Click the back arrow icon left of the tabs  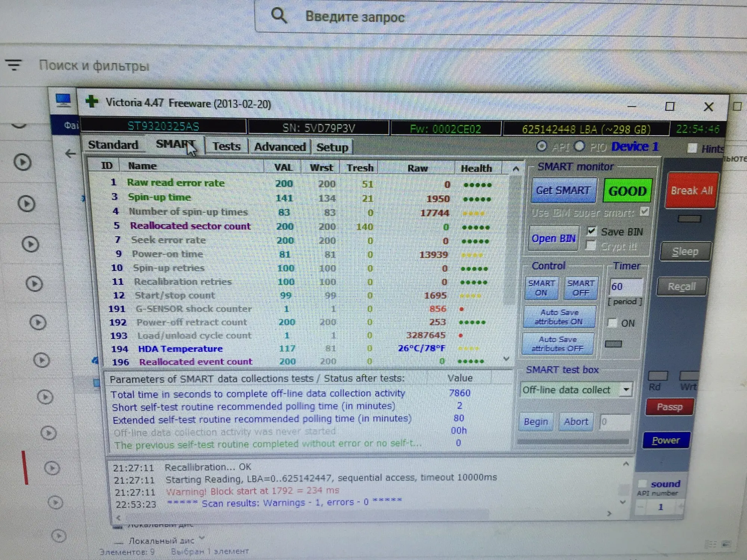point(70,153)
